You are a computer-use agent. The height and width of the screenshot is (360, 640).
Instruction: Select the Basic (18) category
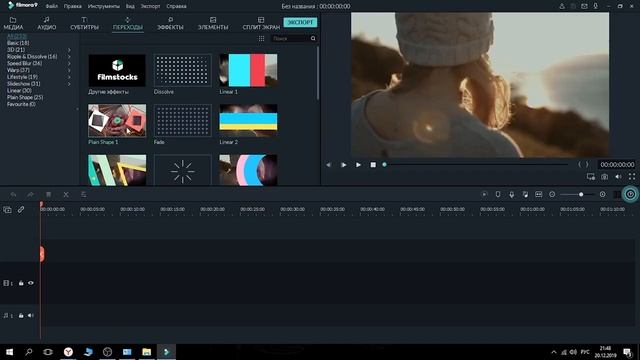click(x=18, y=43)
